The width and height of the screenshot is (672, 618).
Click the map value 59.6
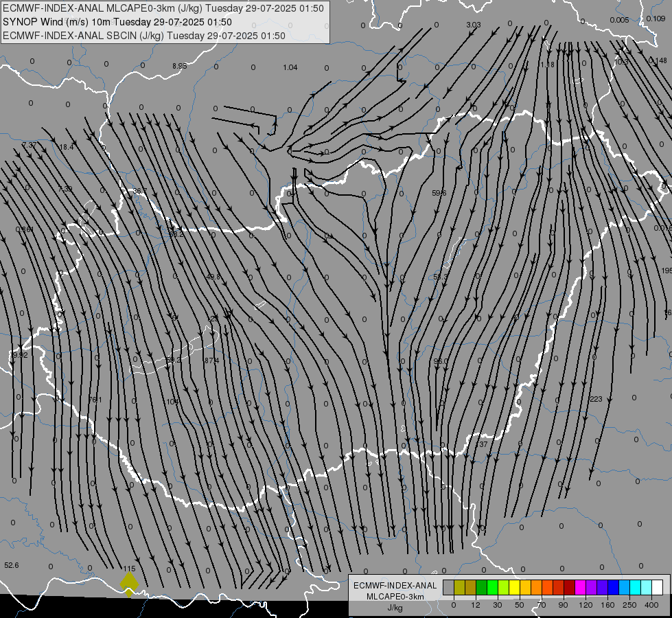[x=439, y=193]
